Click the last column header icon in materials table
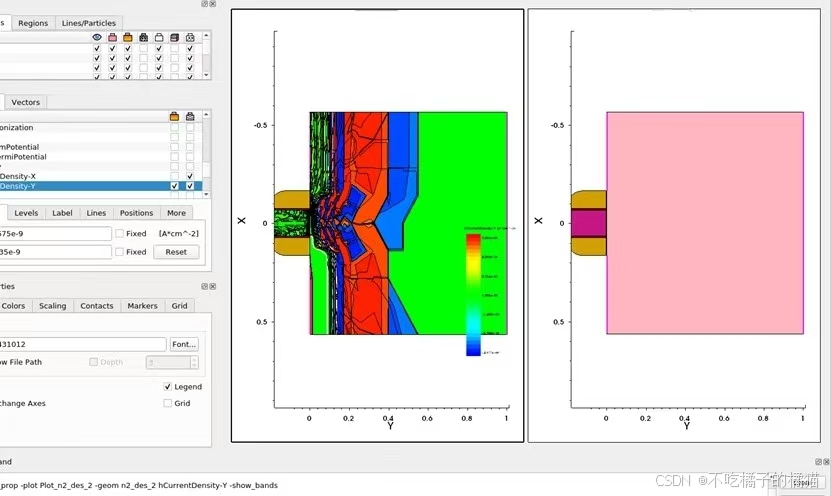831x496 pixels. (190, 37)
